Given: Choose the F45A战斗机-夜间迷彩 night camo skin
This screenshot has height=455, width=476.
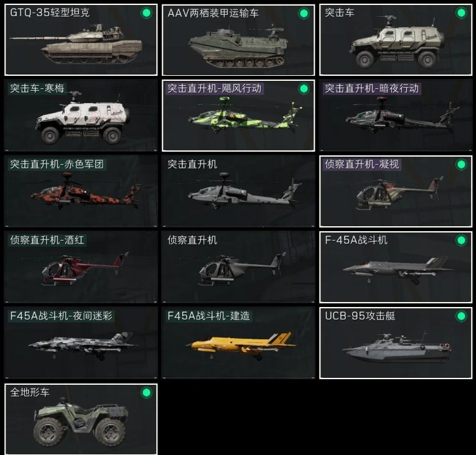Looking at the screenshot, I should 81,343.
